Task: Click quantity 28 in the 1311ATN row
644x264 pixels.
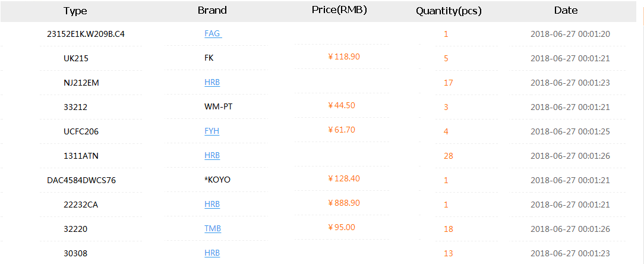Action: pos(448,156)
